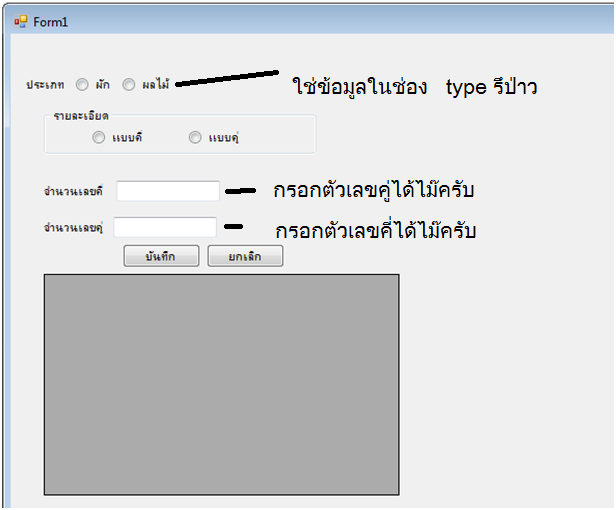Screen dimensions: 616x510
Task: Click the ประเภท label
Action: click(45, 85)
